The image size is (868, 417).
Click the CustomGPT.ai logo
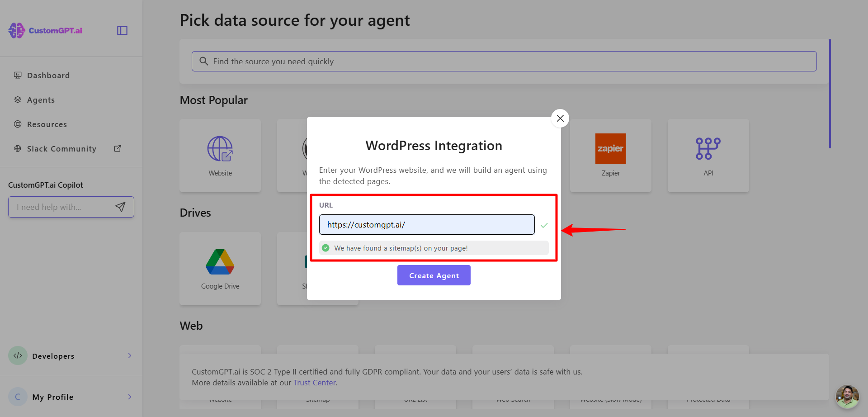coord(45,30)
